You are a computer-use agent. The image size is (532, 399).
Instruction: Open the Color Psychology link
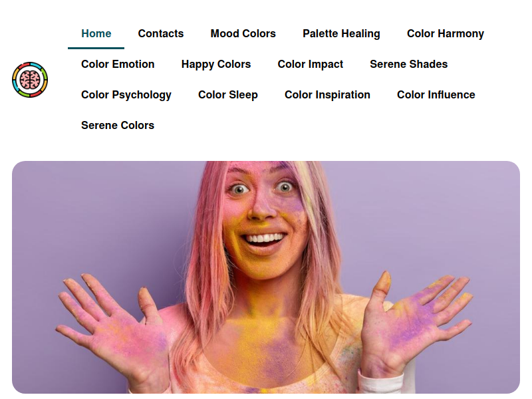pos(126,94)
